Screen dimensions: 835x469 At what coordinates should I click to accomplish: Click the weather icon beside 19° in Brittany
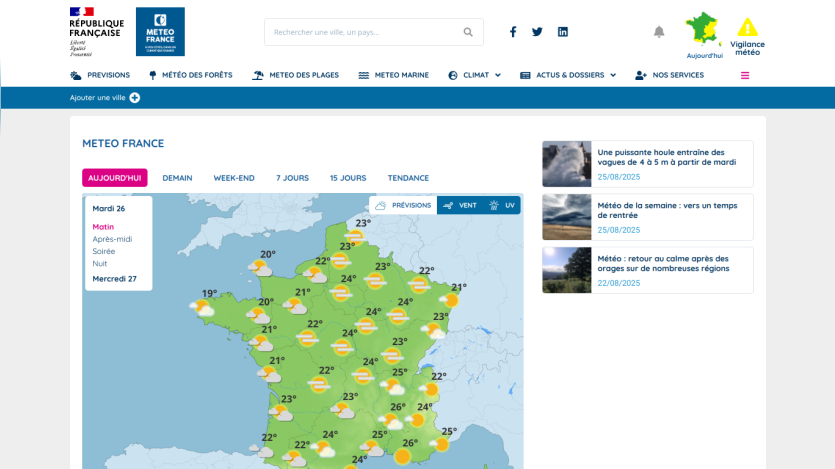tap(201, 308)
